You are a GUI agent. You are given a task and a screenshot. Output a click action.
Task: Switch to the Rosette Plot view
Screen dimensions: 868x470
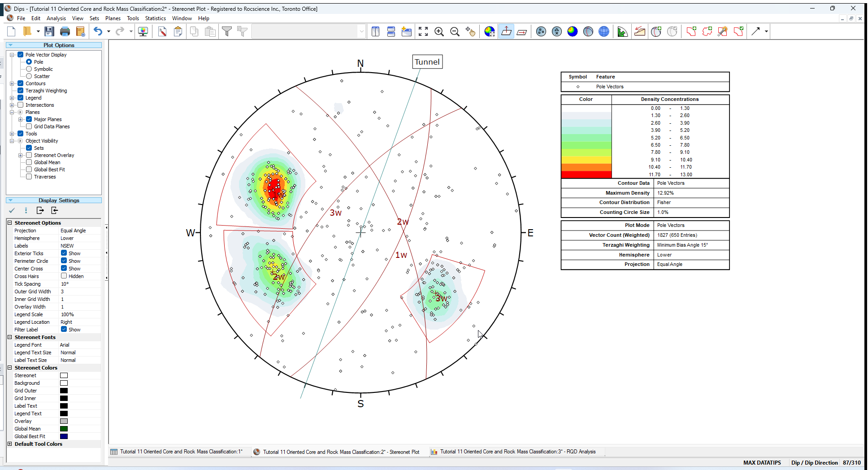coord(622,31)
